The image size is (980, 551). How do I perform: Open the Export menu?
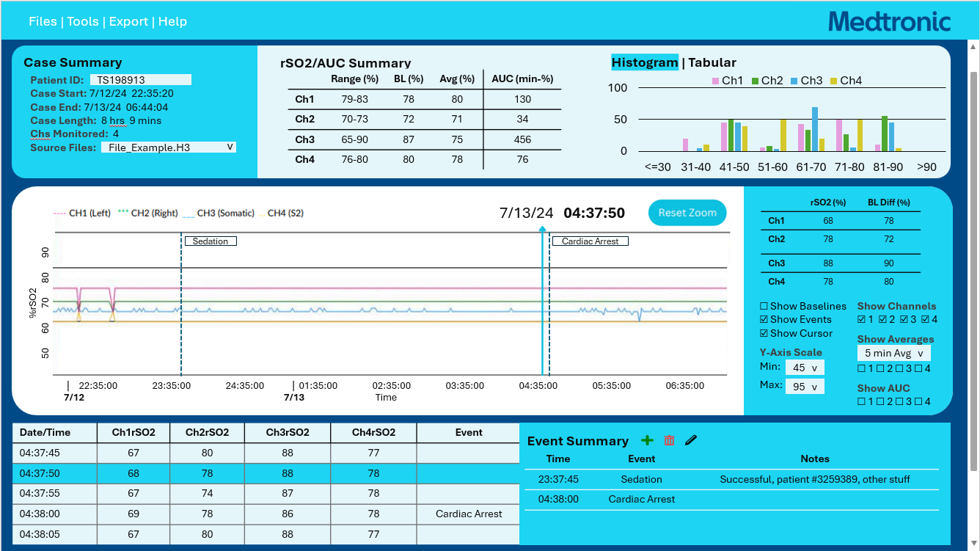(129, 21)
